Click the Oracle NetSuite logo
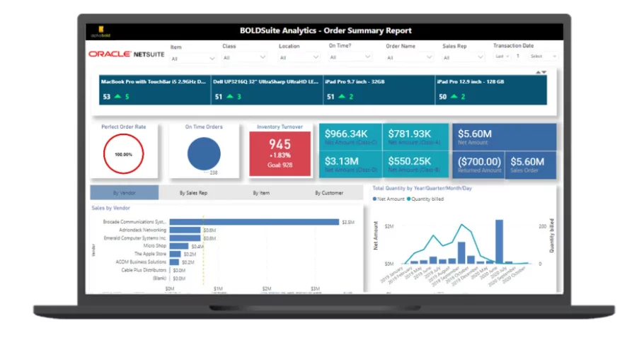The height and width of the screenshot is (340, 644). click(127, 54)
